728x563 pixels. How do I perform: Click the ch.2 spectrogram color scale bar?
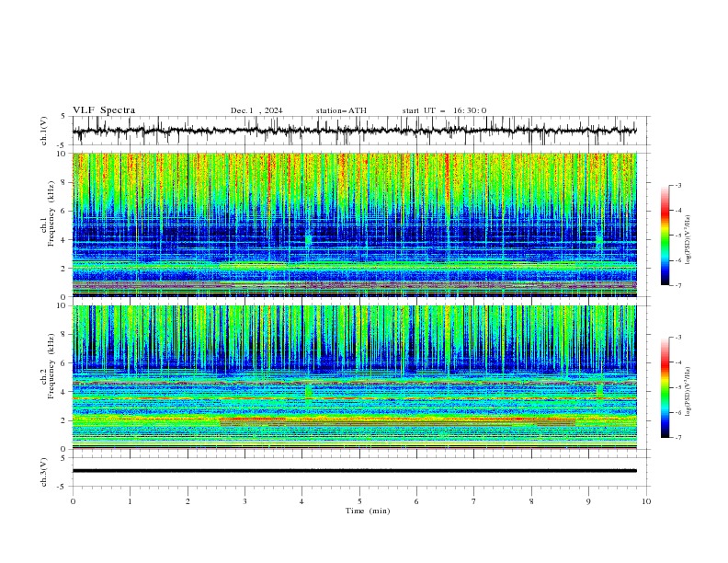[x=665, y=387]
